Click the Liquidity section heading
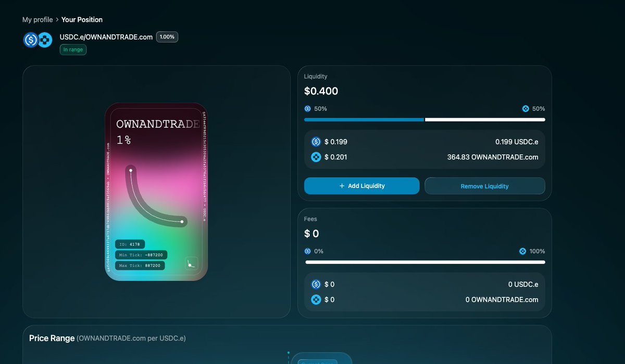The height and width of the screenshot is (364, 625). [x=316, y=77]
